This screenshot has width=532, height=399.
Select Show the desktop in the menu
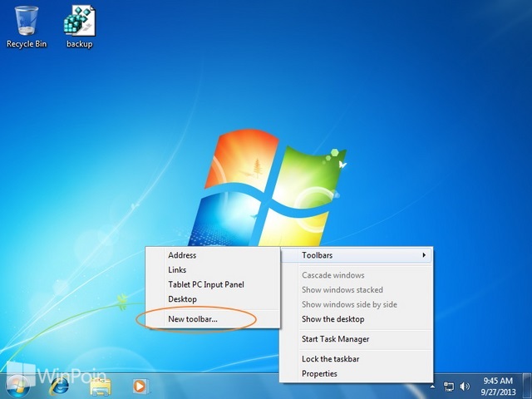pyautogui.click(x=357, y=319)
